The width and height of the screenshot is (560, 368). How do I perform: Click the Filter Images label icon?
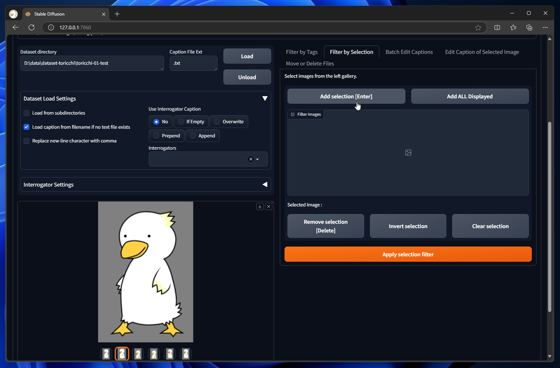pos(292,114)
